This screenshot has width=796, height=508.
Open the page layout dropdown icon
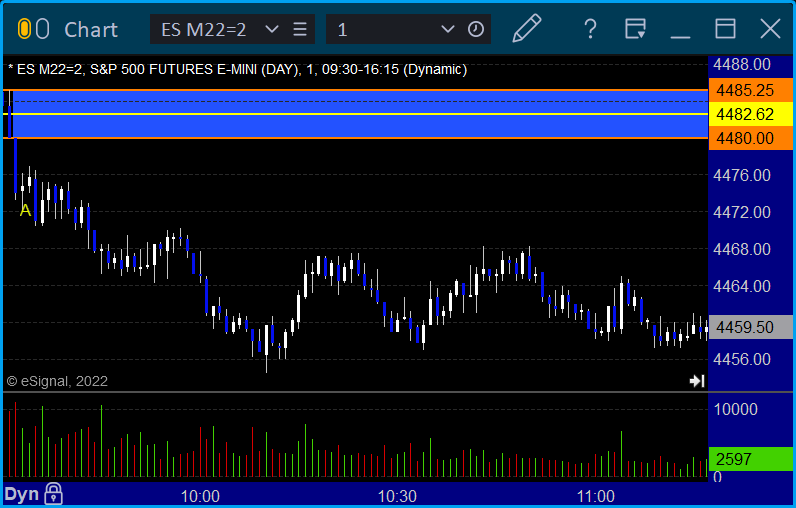coord(635,29)
